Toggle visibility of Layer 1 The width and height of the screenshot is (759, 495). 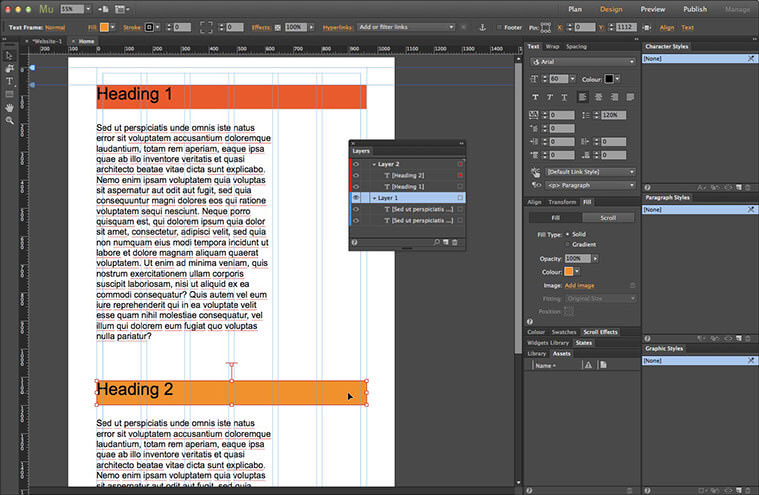[356, 198]
